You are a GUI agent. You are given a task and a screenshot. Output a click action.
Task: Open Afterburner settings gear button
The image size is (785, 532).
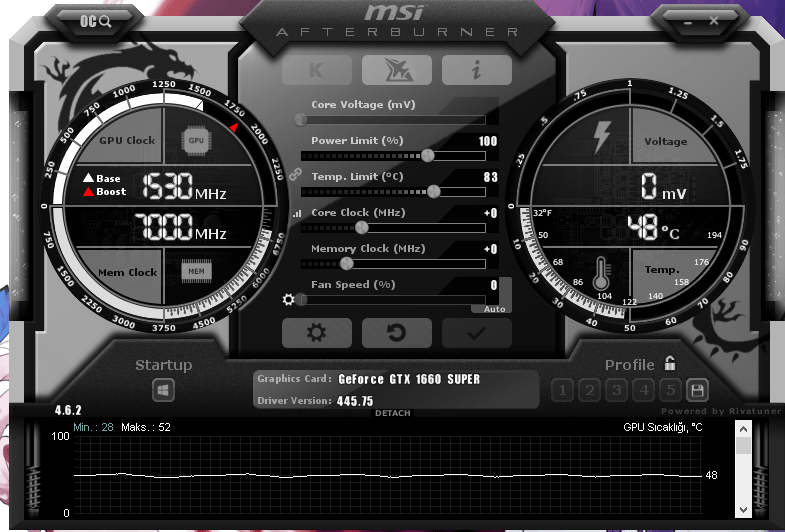(x=316, y=333)
